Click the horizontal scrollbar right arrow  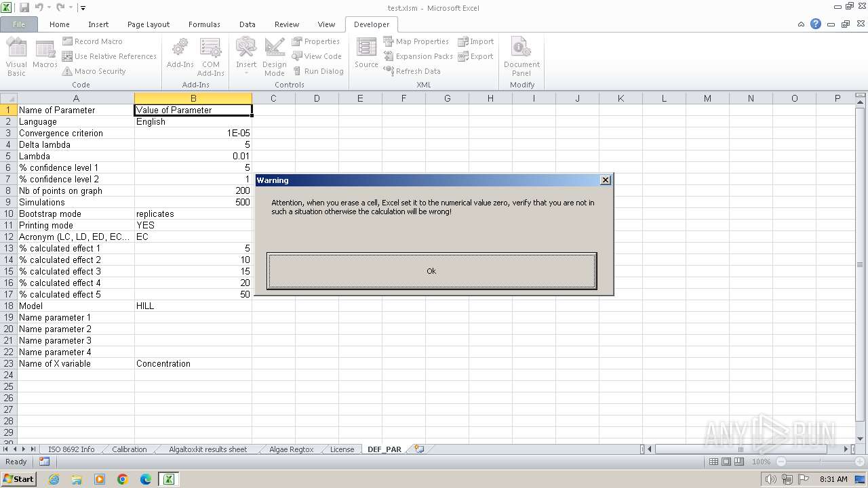click(x=846, y=449)
